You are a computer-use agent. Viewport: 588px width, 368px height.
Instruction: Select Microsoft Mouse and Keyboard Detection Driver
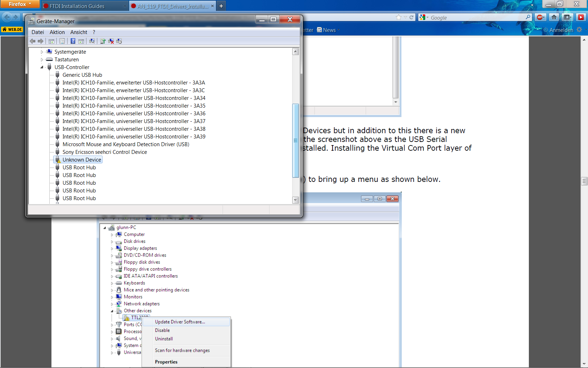pyautogui.click(x=126, y=144)
